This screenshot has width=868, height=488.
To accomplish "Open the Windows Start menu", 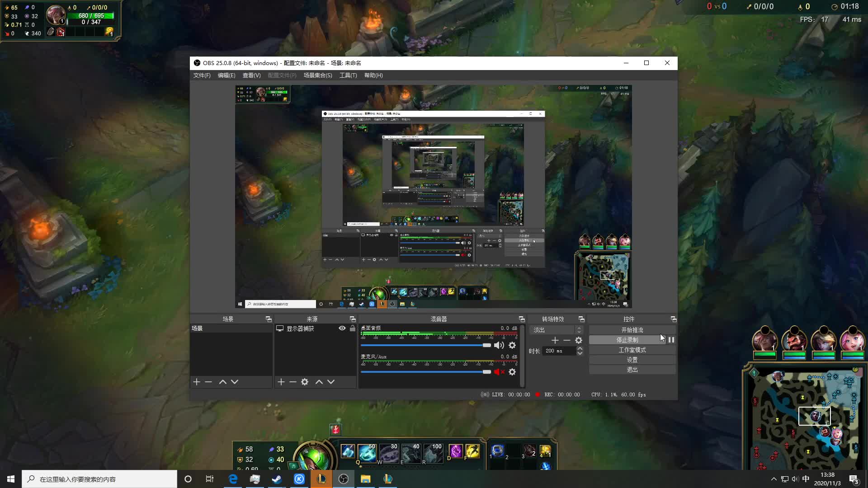I will tap(11, 479).
